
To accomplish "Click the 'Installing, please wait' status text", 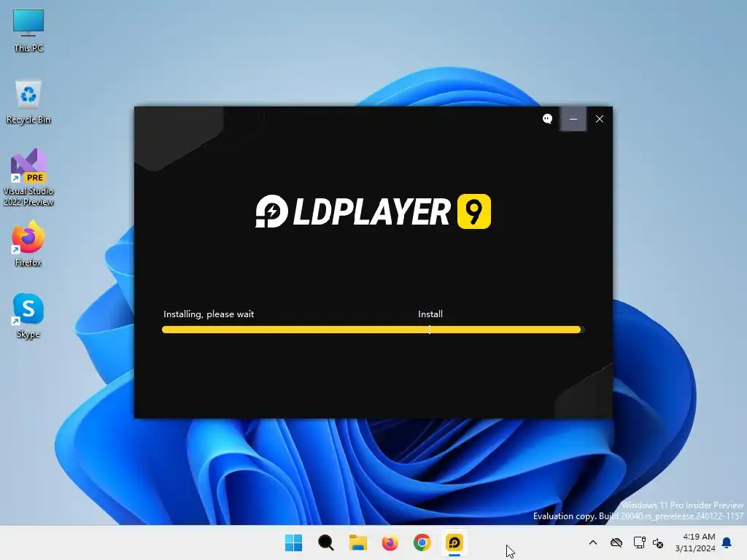I will pos(209,314).
